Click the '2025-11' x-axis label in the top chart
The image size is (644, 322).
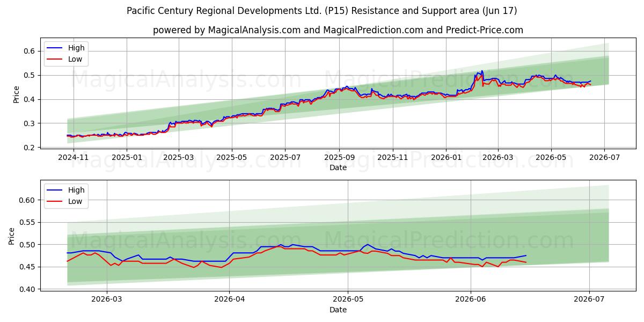392,157
